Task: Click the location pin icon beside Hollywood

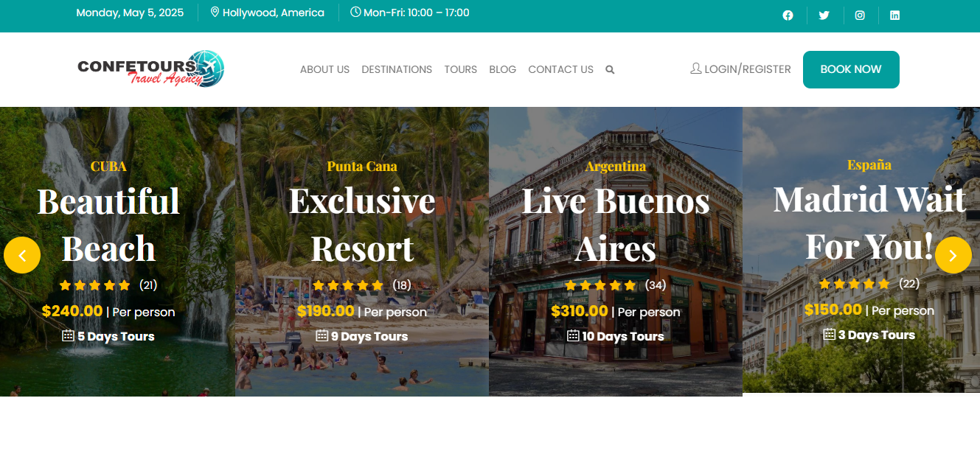Action: click(215, 13)
